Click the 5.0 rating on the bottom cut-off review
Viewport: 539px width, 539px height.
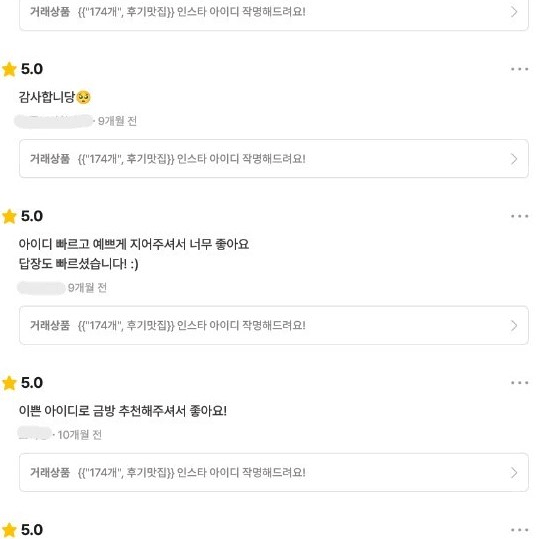coord(32,530)
